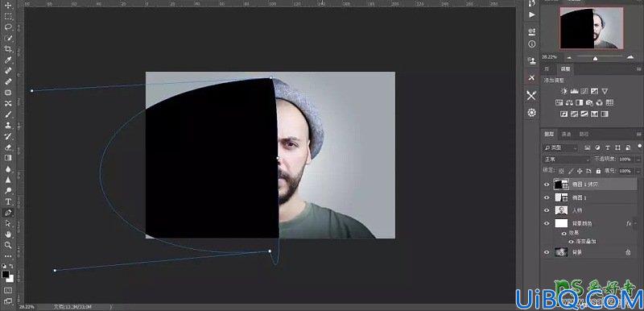644x311 pixels.
Task: Select the Path Selection arrow tool
Action: click(x=8, y=223)
